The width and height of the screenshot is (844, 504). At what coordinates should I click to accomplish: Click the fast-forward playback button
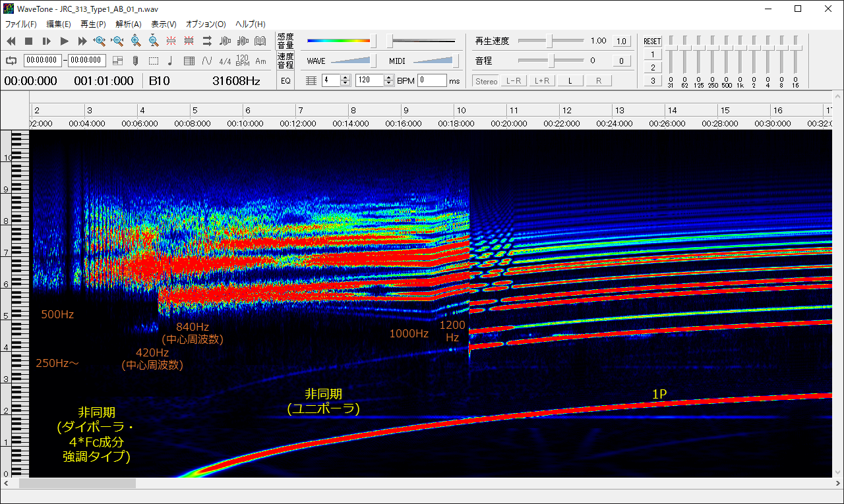point(82,41)
